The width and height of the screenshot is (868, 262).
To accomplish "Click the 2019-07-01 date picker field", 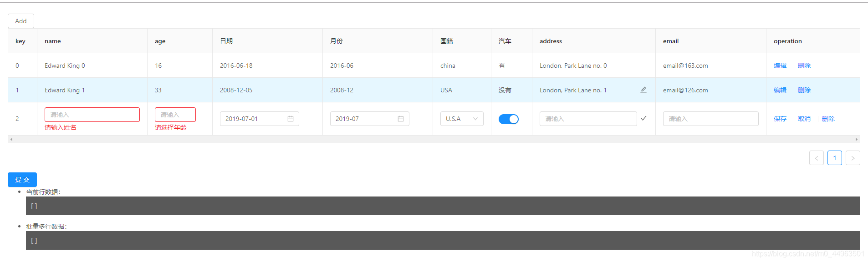I will point(260,119).
